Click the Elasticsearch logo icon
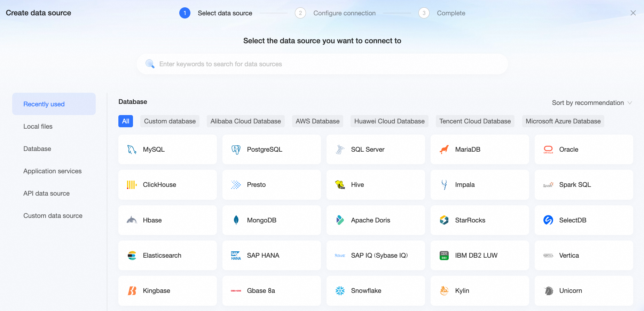Screen dimensions: 644x311 point(132,256)
